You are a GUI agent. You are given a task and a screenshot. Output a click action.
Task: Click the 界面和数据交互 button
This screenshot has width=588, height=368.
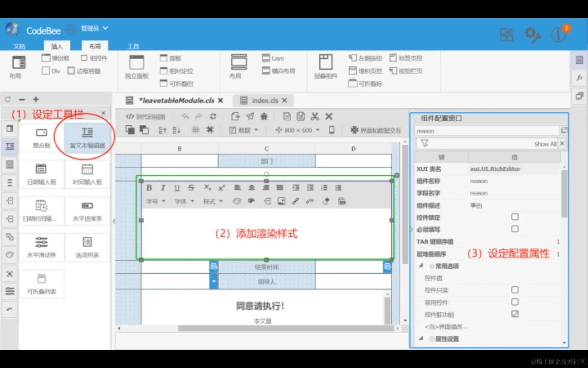(x=375, y=130)
